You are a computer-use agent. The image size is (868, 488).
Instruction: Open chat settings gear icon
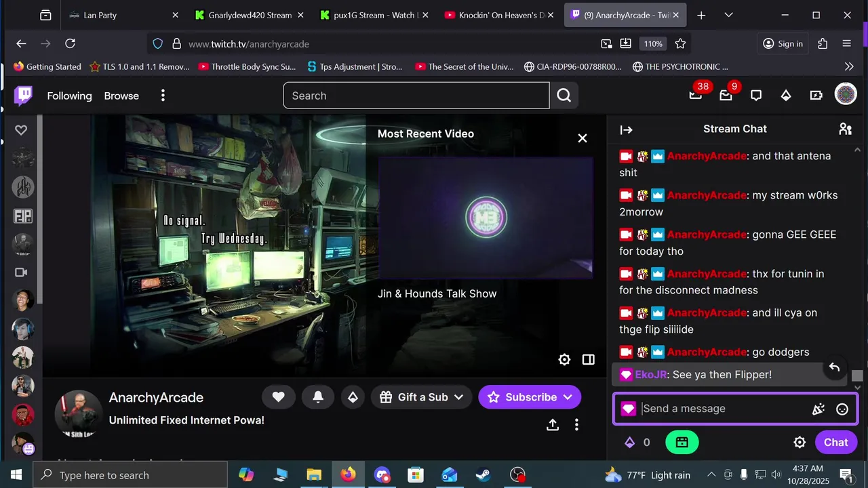pos(800,443)
